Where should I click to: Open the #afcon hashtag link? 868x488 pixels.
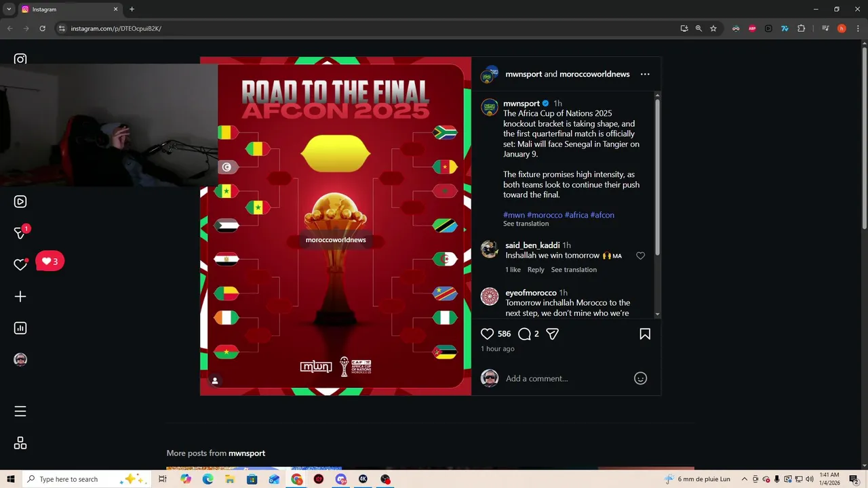602,215
